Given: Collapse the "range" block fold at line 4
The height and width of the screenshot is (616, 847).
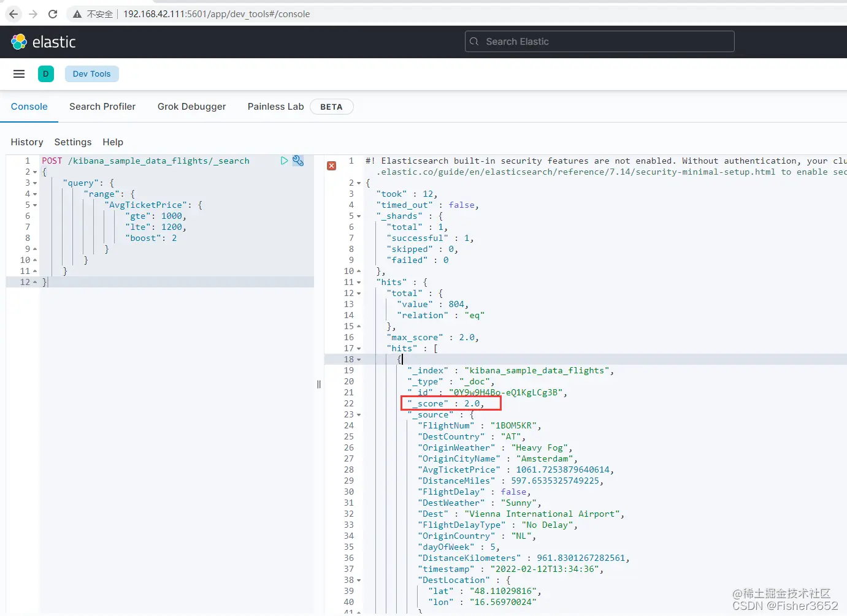Looking at the screenshot, I should pos(35,194).
